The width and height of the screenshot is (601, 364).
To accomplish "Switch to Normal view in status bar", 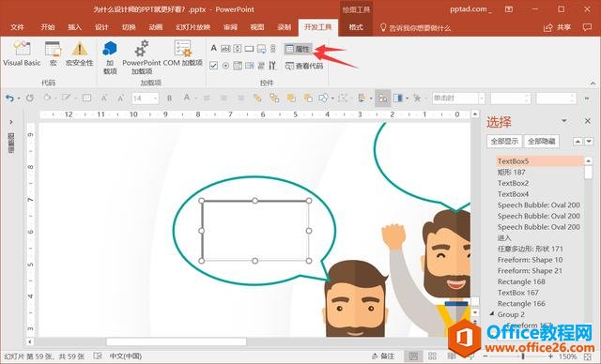I will (x=413, y=356).
